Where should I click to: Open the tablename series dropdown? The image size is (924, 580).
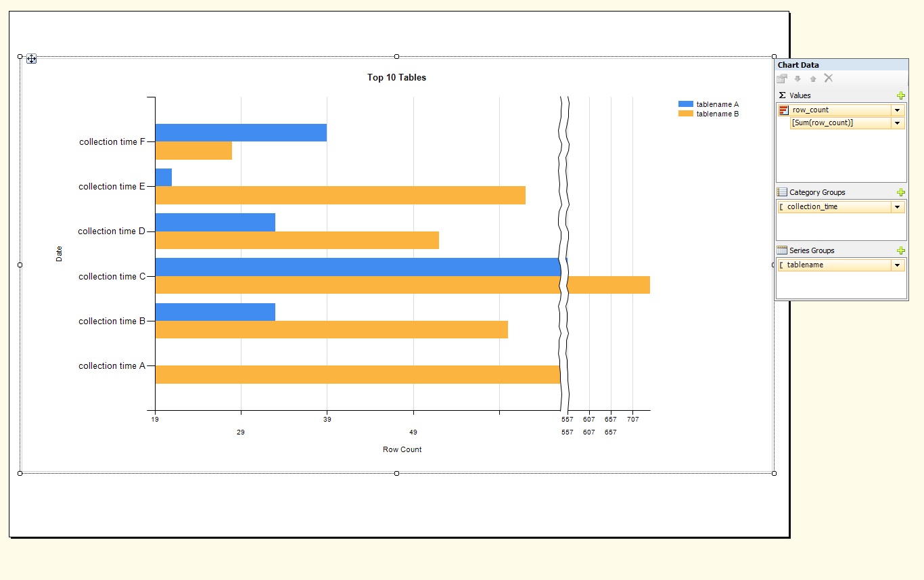click(x=898, y=265)
